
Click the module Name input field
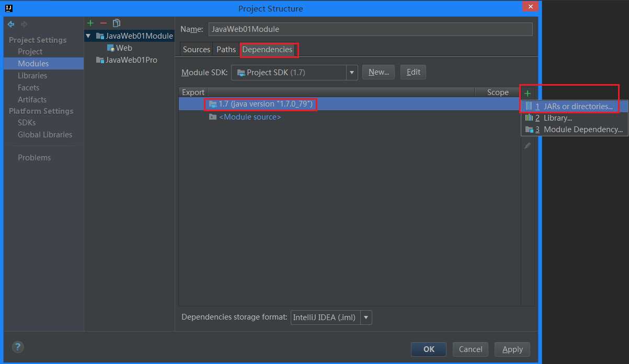(370, 29)
